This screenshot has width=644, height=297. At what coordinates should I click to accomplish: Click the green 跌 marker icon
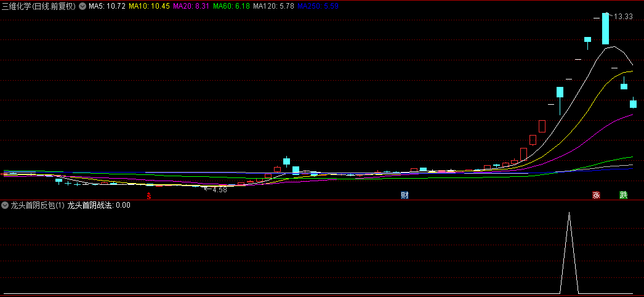[x=624, y=195]
